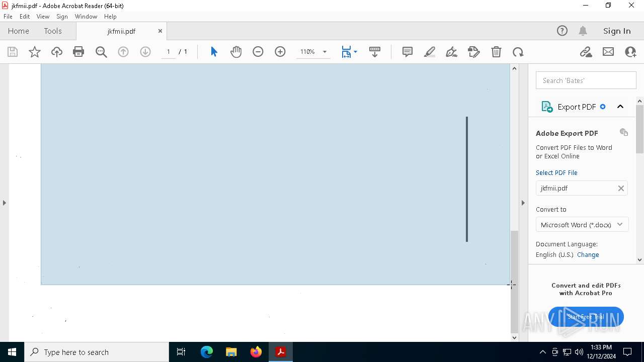Open the Windows Start menu
Screen dimensions: 644x362
point(12,352)
